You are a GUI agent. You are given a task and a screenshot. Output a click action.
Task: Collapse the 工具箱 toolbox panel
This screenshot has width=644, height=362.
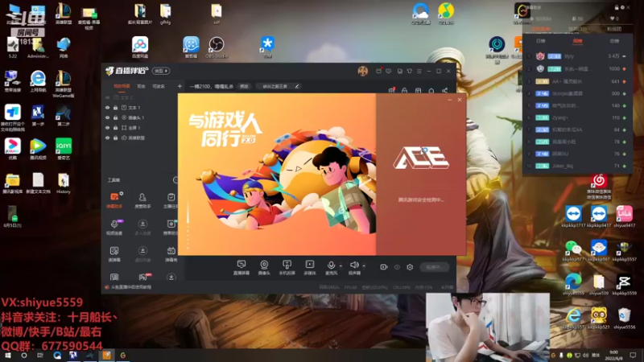pos(175,179)
